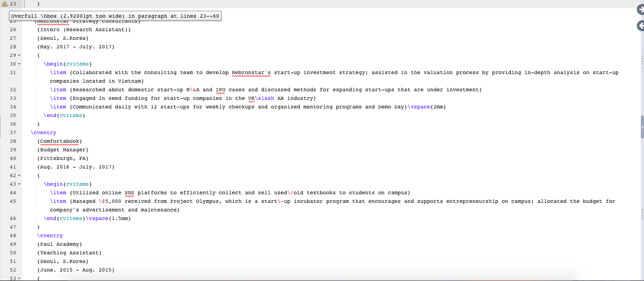Click the {Paul Academy} line
This screenshot has height=281, width=644.
point(60,244)
